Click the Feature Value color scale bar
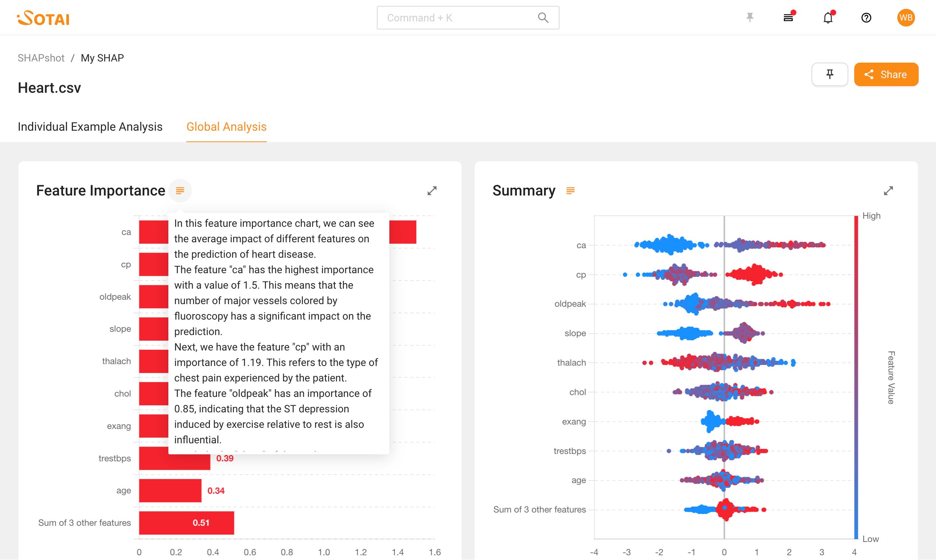The height and width of the screenshot is (560, 936). click(x=856, y=377)
